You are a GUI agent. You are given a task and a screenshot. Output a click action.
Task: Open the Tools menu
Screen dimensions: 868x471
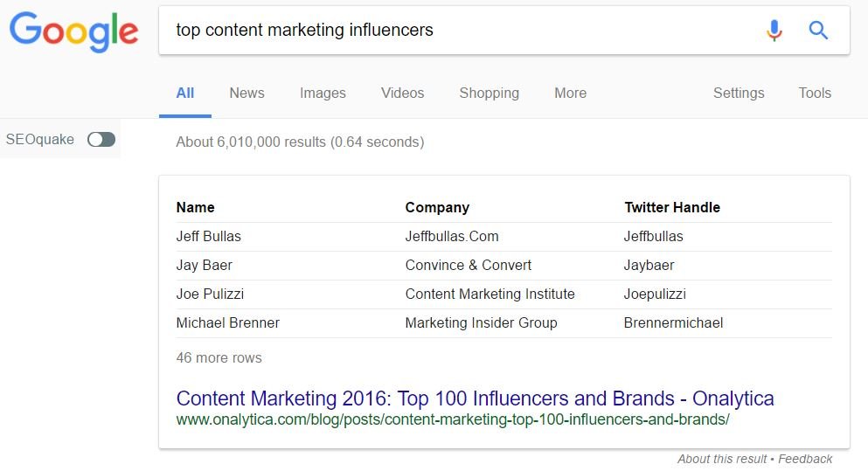pyautogui.click(x=815, y=93)
